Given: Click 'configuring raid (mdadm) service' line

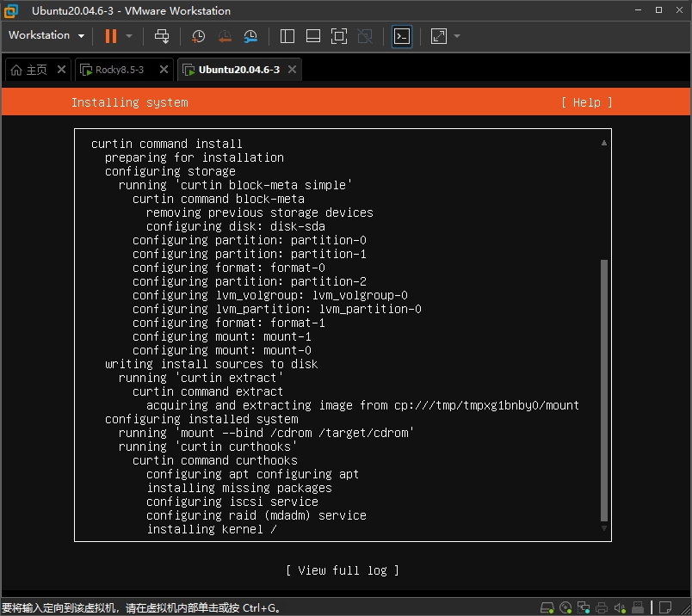Looking at the screenshot, I should [256, 515].
